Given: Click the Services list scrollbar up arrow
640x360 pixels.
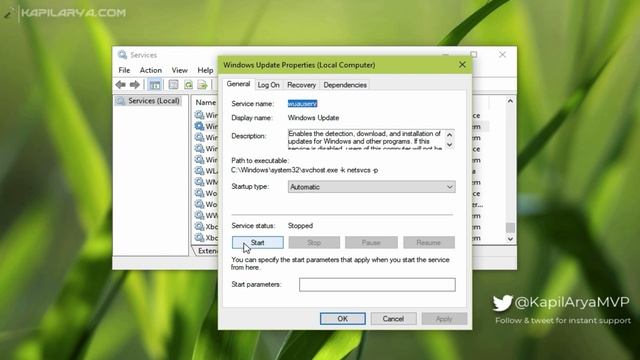Looking at the screenshot, I should pos(510,101).
